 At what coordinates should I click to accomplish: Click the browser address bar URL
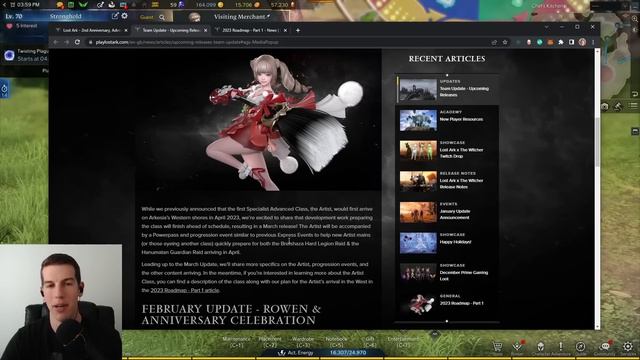(187, 42)
